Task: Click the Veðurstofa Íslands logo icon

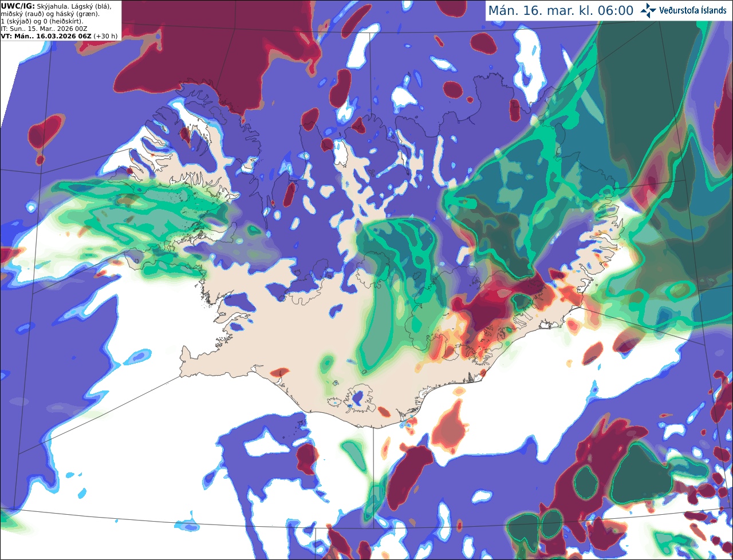Action: [x=648, y=10]
